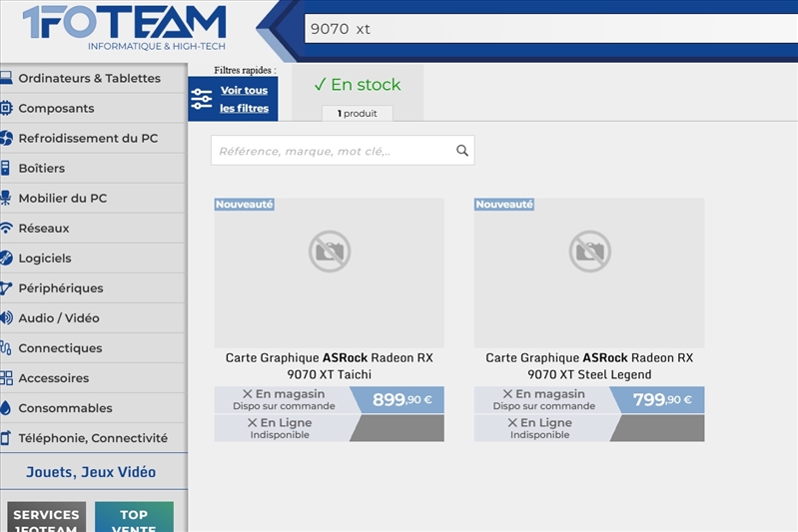The image size is (798, 532).
Task: Click the chip icon beside Composants
Action: click(6, 108)
